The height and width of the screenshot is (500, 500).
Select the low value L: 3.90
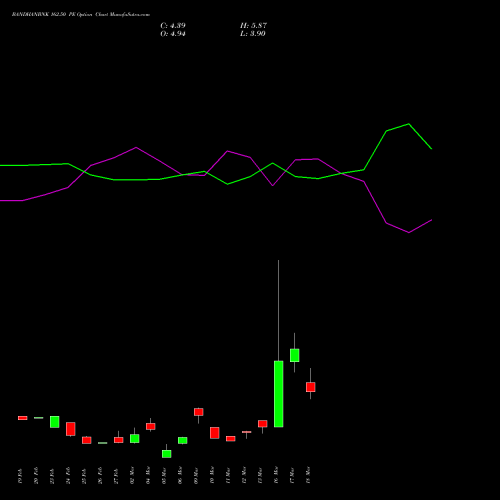pyautogui.click(x=253, y=34)
